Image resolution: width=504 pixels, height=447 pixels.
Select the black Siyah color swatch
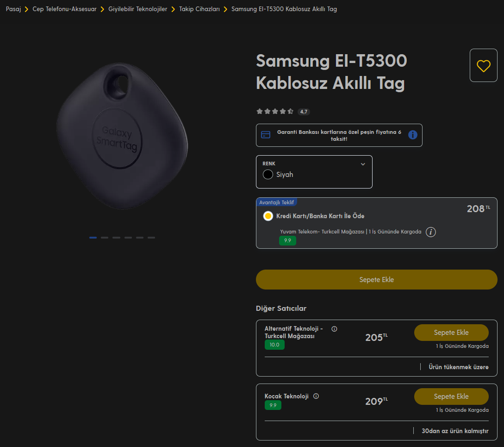pyautogui.click(x=268, y=175)
